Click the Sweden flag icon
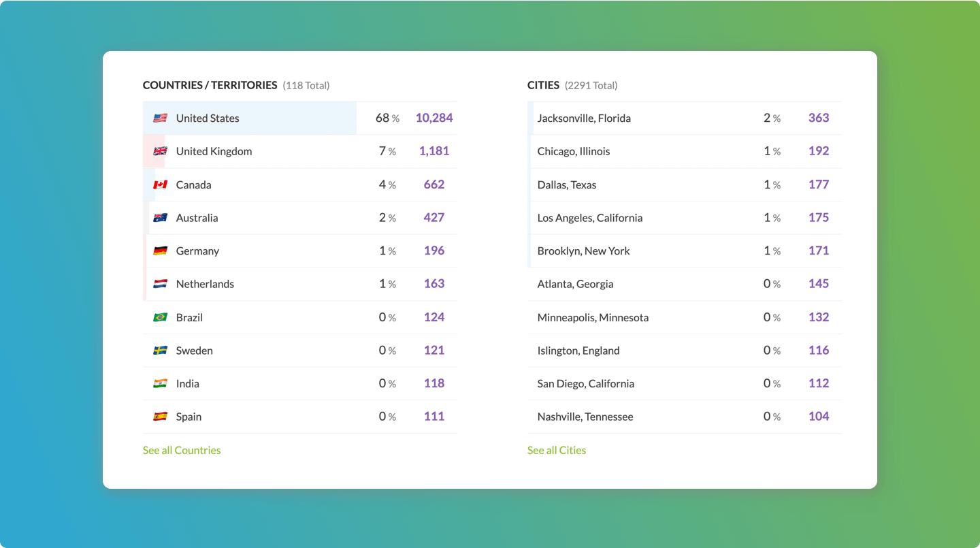Viewport: 980px width, 548px height. click(x=160, y=351)
